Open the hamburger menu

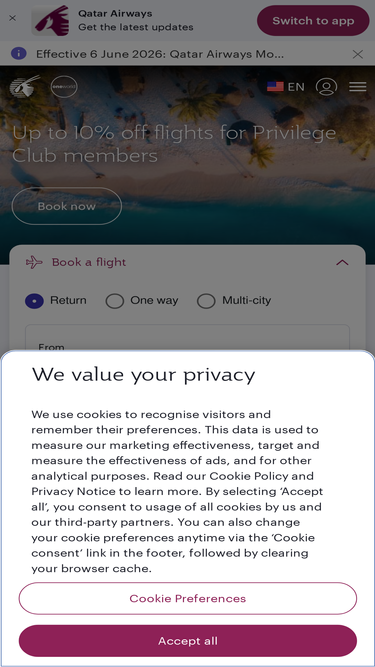click(x=358, y=87)
